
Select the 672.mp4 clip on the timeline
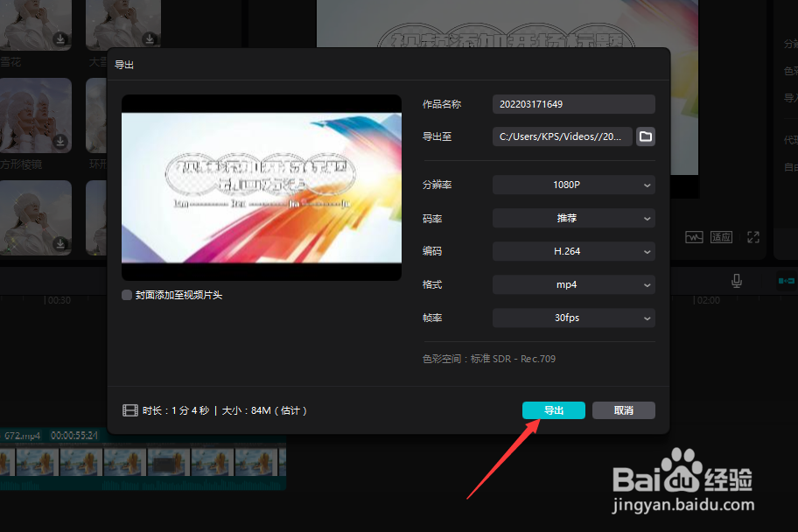tap(143, 459)
